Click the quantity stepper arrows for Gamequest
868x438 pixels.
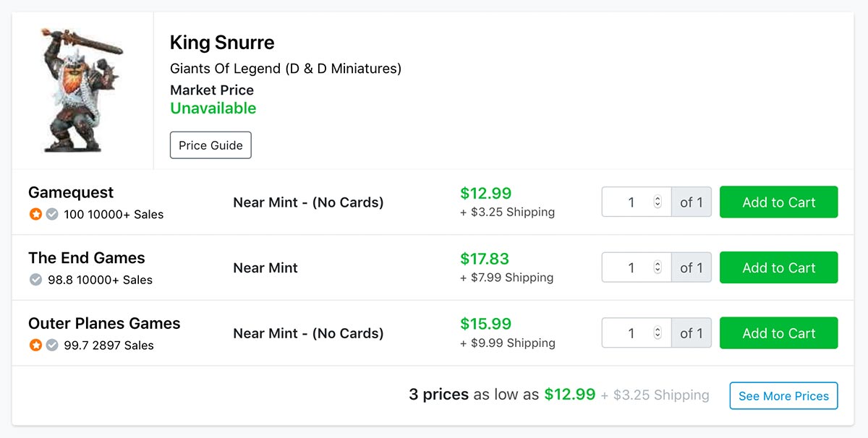point(658,202)
